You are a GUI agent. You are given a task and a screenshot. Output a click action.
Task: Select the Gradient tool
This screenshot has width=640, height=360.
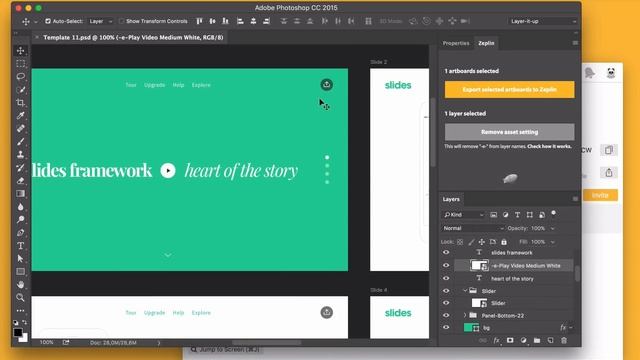coord(20,193)
